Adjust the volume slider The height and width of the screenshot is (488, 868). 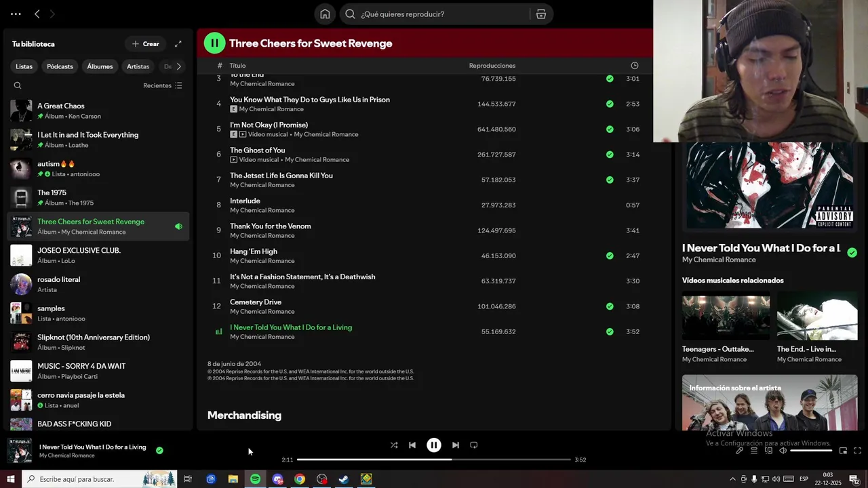pos(811,451)
